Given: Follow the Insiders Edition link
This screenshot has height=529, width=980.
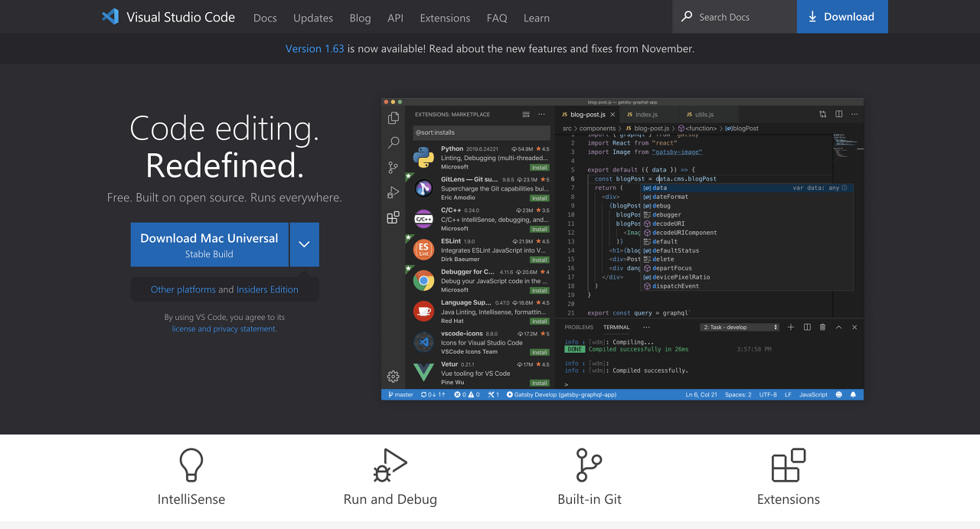Looking at the screenshot, I should point(267,289).
